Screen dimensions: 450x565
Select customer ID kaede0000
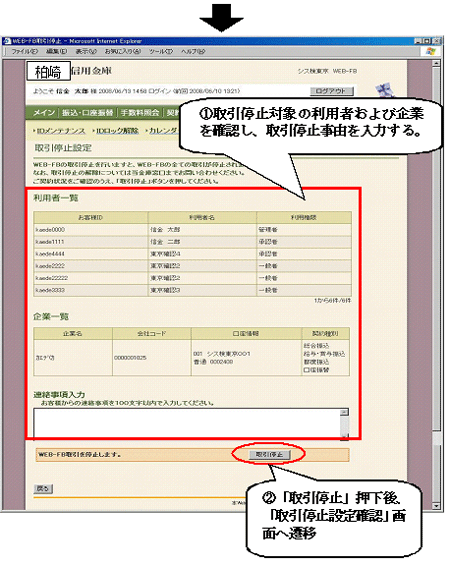pos(50,230)
